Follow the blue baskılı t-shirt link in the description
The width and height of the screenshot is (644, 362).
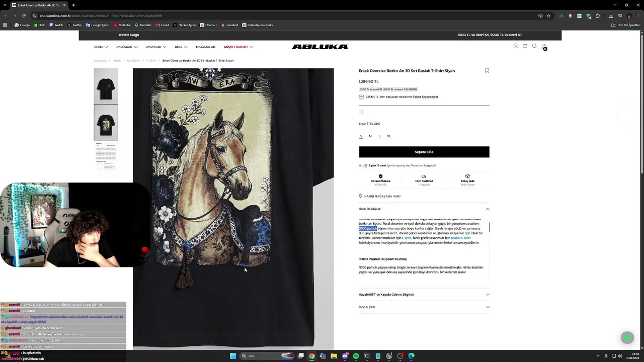pyautogui.click(x=461, y=238)
